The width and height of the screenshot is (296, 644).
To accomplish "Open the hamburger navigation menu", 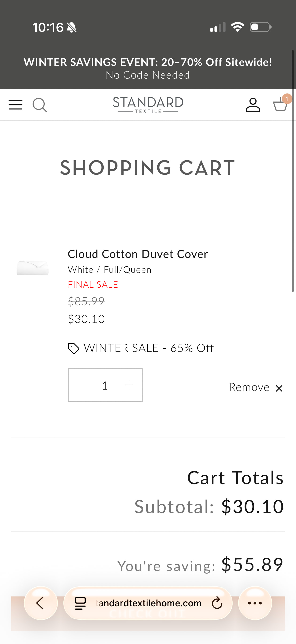I will coord(16,105).
